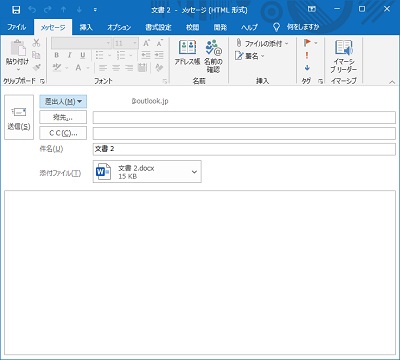Screen dimensions: 400x360
Task: Click the Clear Formatting eraser icon
Action: 159,68
